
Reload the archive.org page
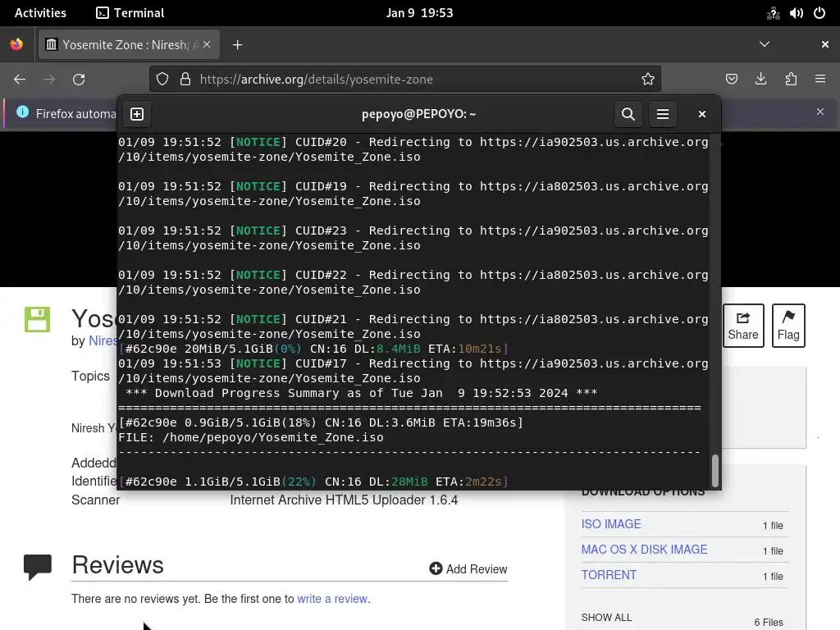(79, 80)
